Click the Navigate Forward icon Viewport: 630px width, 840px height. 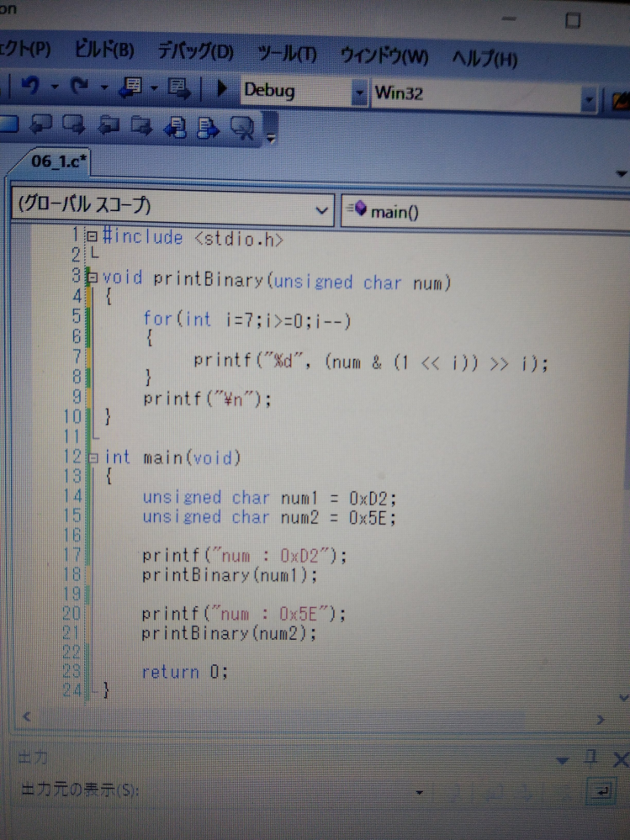pyautogui.click(x=178, y=88)
